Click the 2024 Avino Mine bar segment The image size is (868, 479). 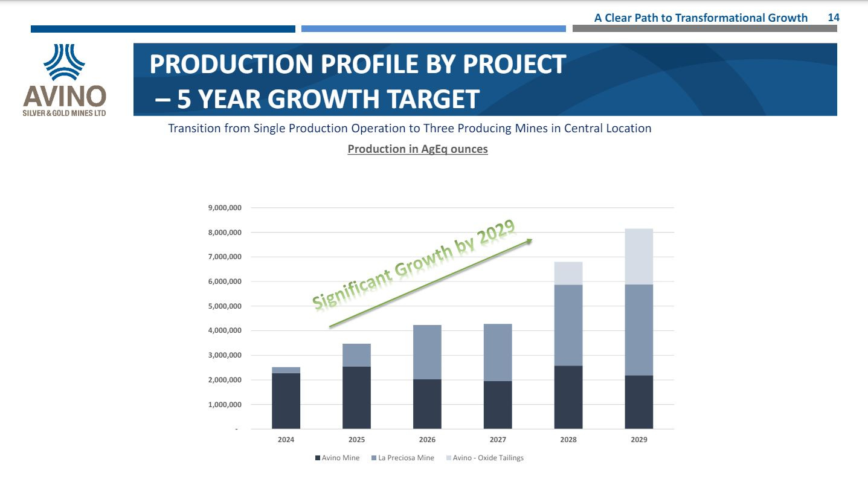tap(286, 401)
